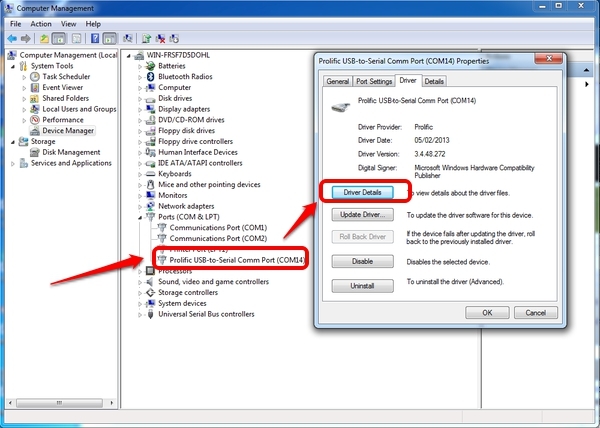Open the Action menu

click(41, 24)
